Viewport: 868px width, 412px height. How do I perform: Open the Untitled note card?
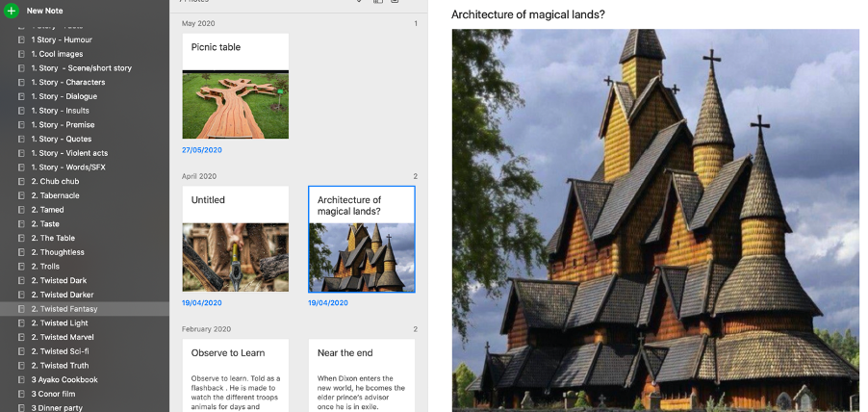point(235,239)
